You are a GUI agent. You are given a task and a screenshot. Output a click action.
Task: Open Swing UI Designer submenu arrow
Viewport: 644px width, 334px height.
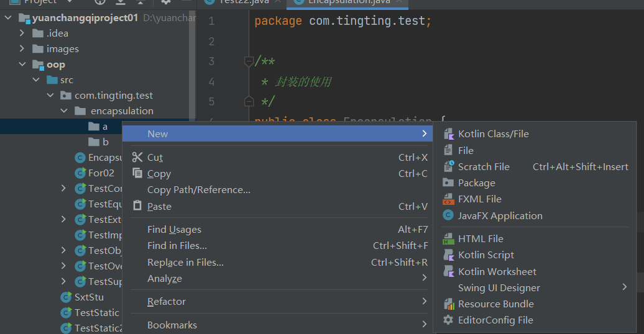pos(624,287)
